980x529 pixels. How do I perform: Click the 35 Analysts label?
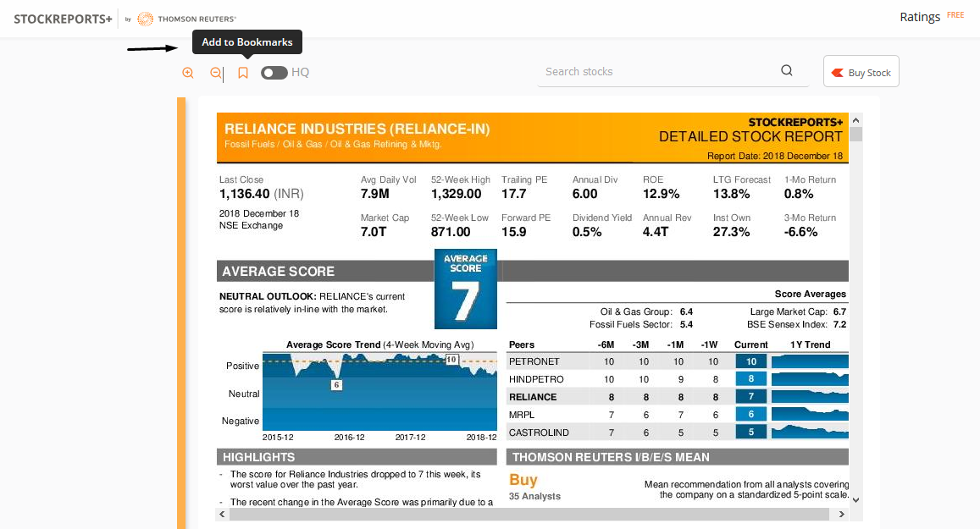point(534,497)
